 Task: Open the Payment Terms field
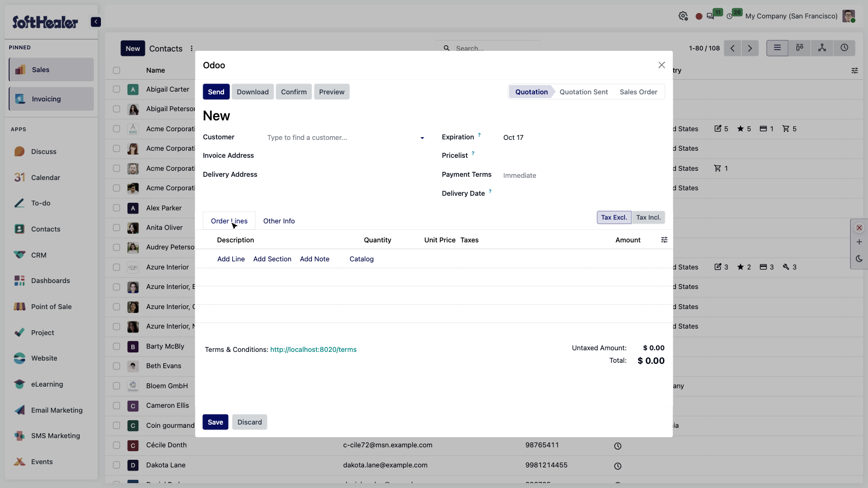coord(583,176)
